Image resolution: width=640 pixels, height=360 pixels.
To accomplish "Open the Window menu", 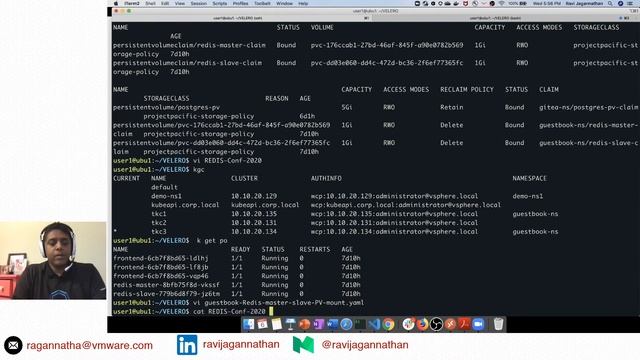I will click(x=284, y=3).
